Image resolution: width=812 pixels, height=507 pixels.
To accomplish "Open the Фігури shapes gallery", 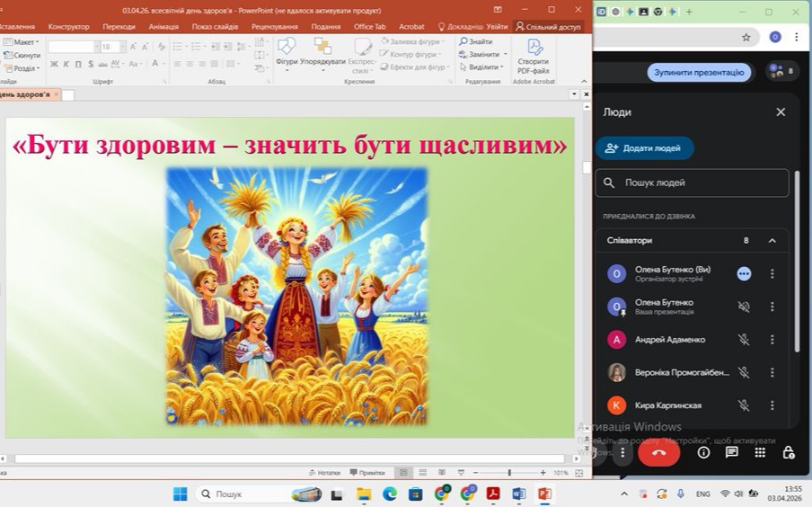I will click(x=287, y=55).
